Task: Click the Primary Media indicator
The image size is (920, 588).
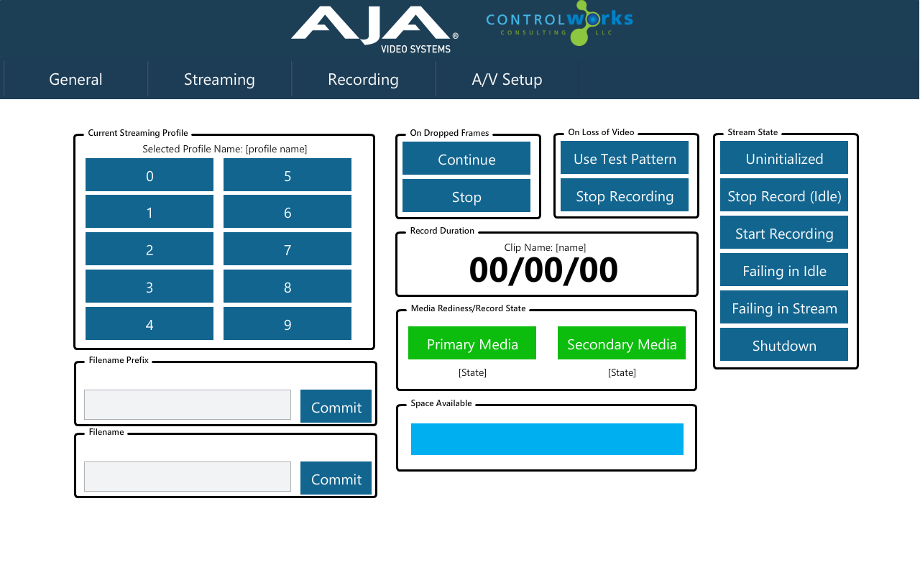Action: (472, 343)
